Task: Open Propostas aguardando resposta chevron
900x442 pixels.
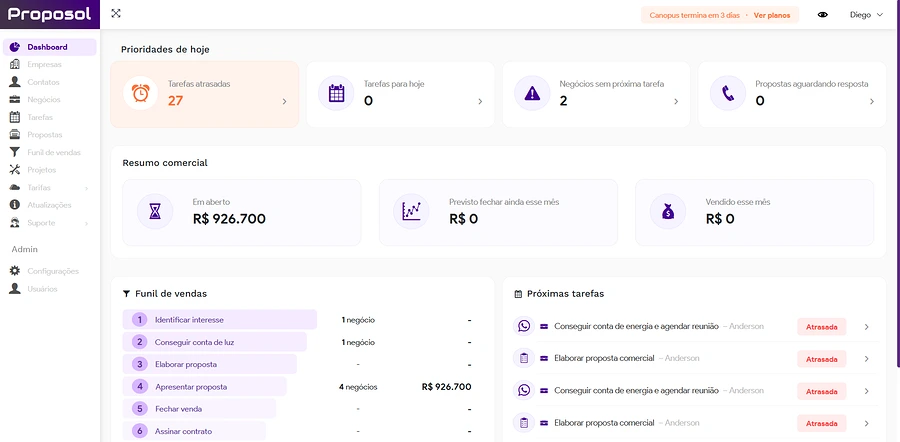Action: coord(871,102)
